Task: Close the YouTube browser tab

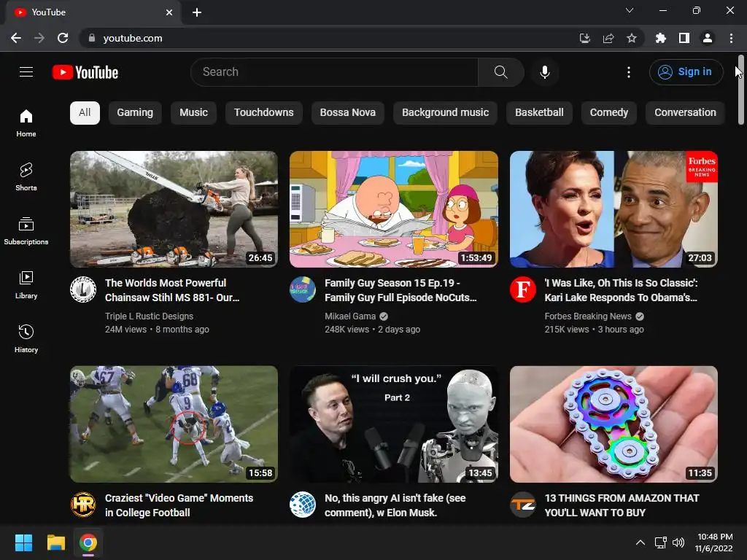Action: point(169,12)
